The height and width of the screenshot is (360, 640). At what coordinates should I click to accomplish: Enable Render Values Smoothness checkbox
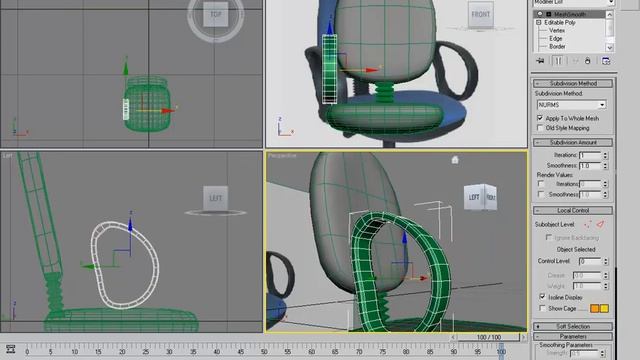pos(541,194)
